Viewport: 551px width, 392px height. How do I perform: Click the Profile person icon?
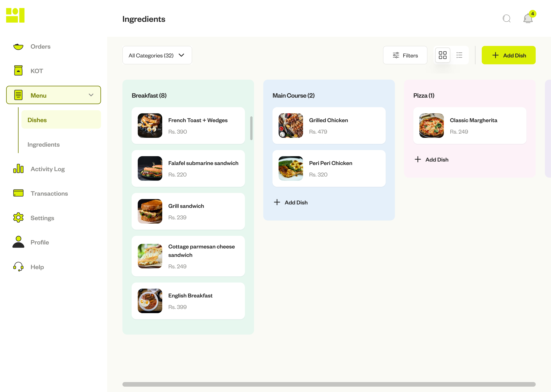(x=18, y=242)
